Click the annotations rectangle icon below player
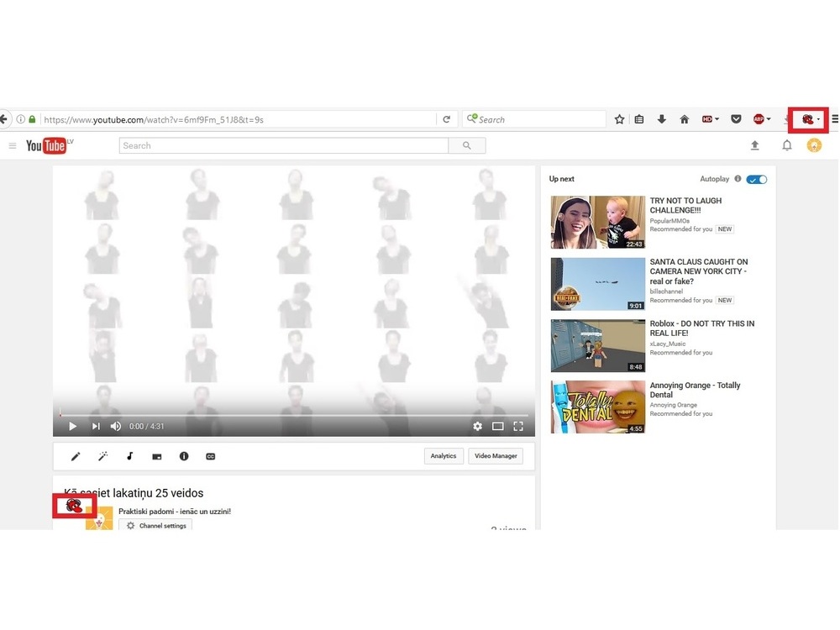This screenshot has height=630, width=840. 157,457
